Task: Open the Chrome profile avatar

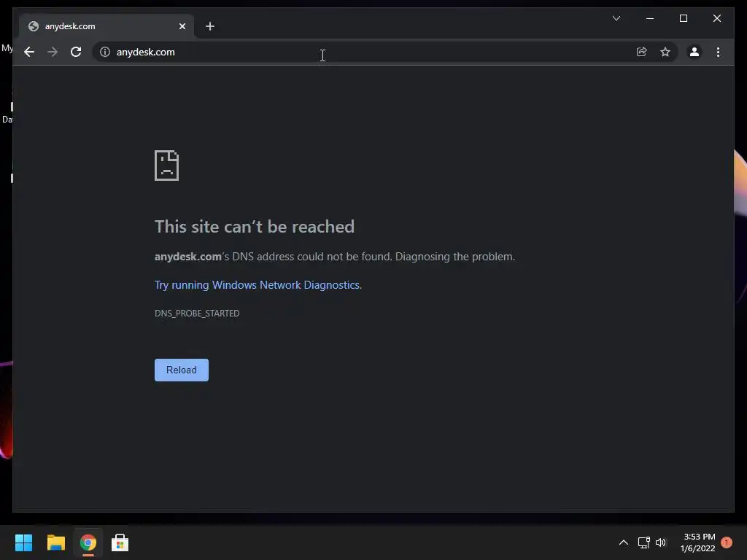Action: [x=694, y=52]
